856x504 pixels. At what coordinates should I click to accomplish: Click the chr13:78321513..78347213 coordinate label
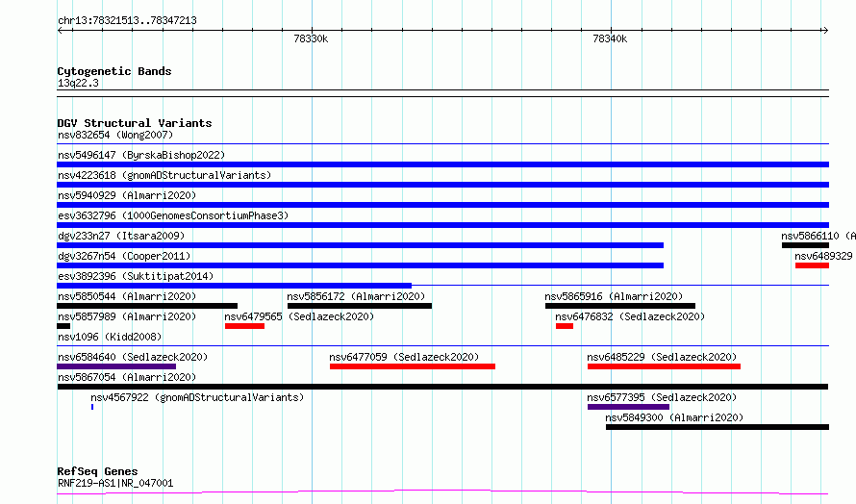pyautogui.click(x=127, y=20)
